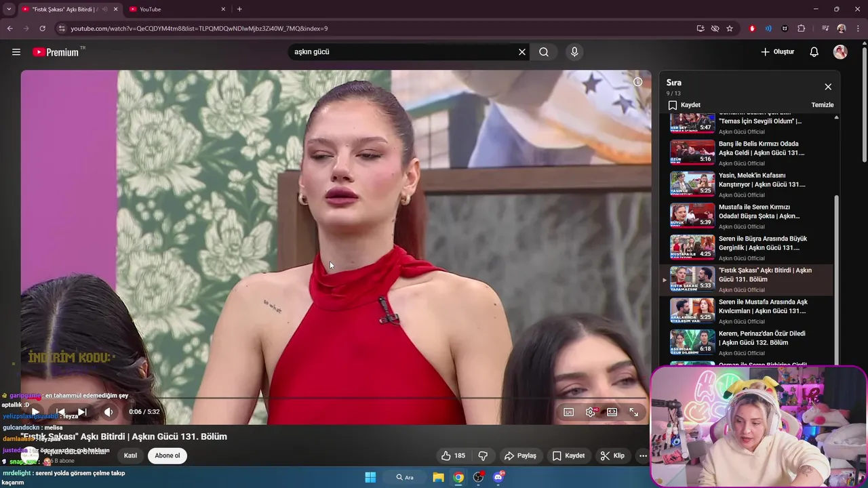Go back in browser history
The height and width of the screenshot is (488, 868).
[x=9, y=28]
